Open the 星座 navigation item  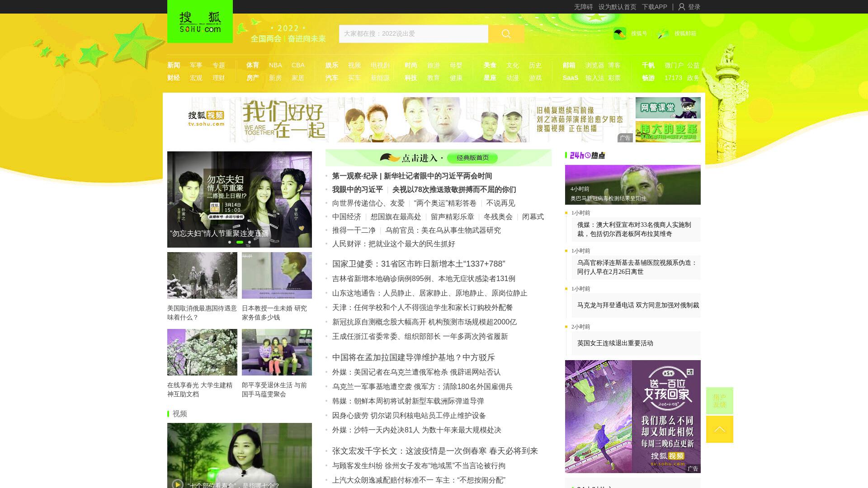tap(490, 78)
